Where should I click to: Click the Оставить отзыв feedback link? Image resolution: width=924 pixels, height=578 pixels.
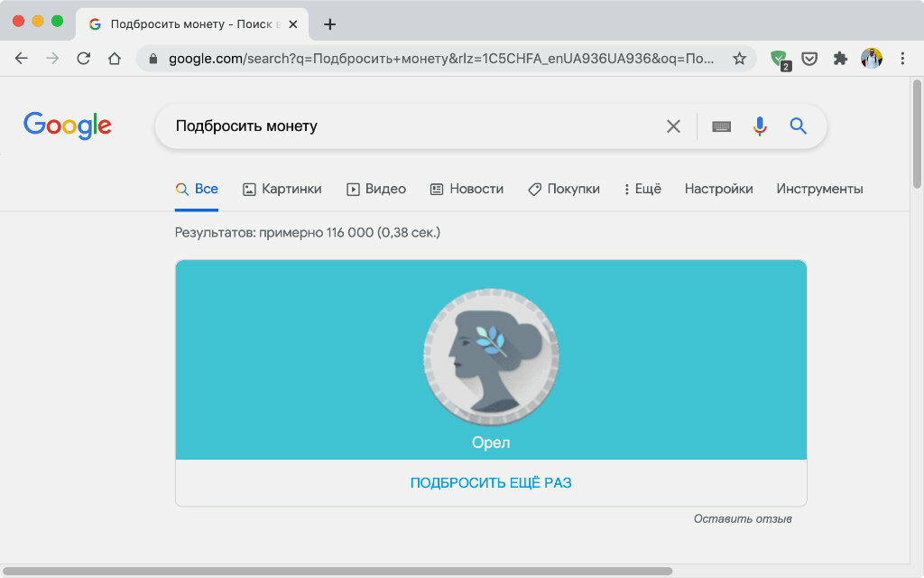coord(743,518)
